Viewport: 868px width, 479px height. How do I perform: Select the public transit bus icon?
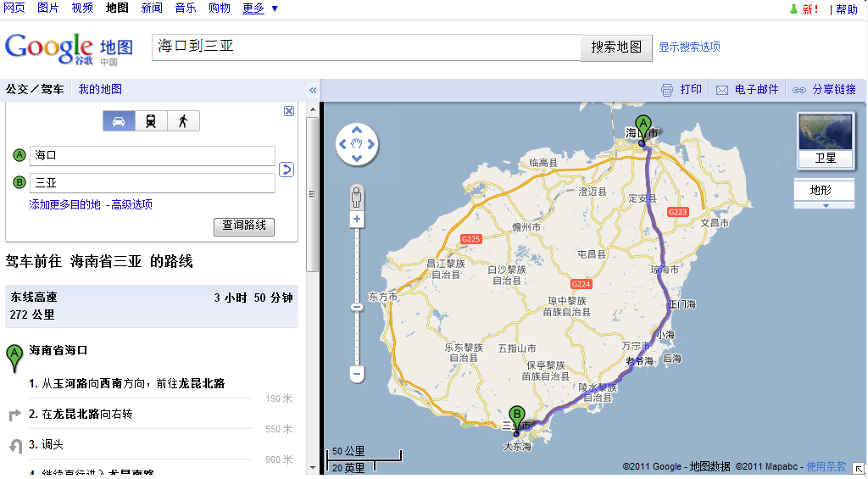click(151, 121)
